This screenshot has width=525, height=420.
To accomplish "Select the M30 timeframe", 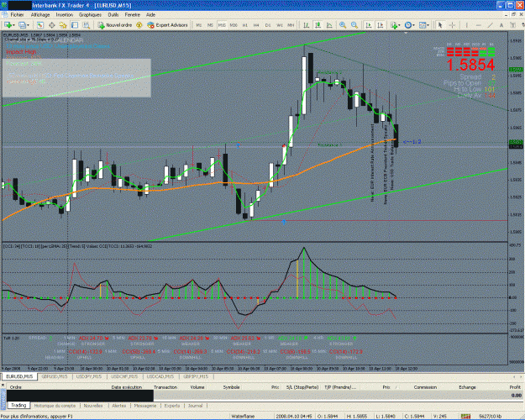I will [234, 25].
